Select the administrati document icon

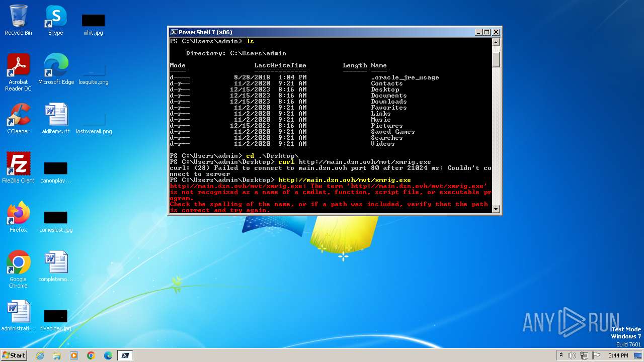click(x=18, y=316)
